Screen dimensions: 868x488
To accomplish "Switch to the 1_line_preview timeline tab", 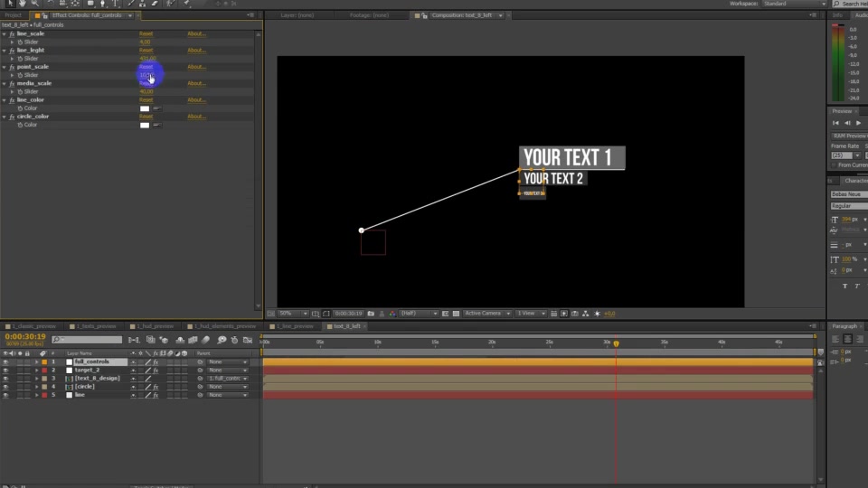I will (295, 326).
